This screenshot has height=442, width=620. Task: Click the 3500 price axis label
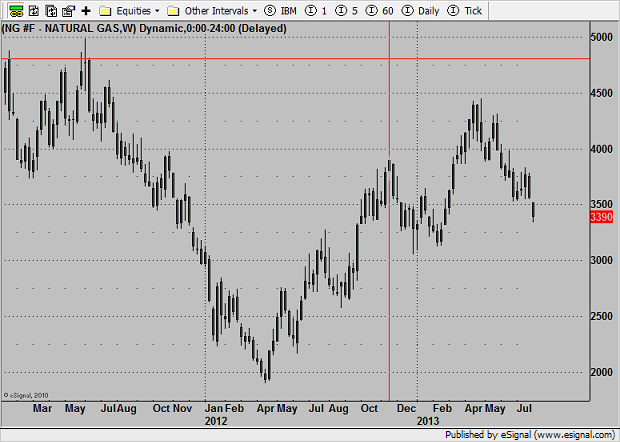pos(601,204)
